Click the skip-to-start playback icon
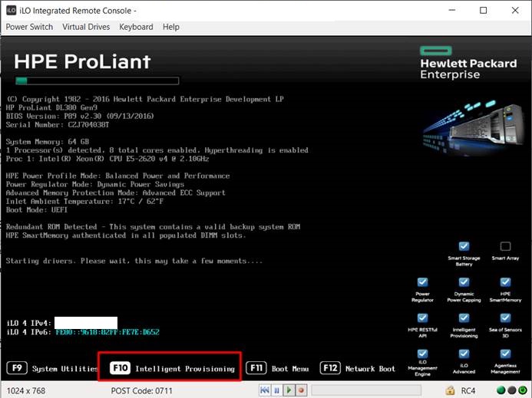 (x=265, y=390)
